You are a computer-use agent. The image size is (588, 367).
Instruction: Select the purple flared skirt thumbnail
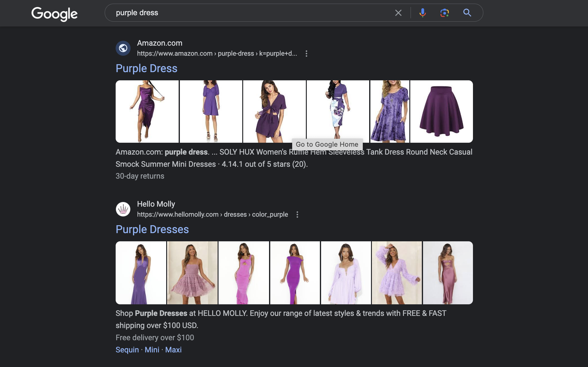[442, 111]
